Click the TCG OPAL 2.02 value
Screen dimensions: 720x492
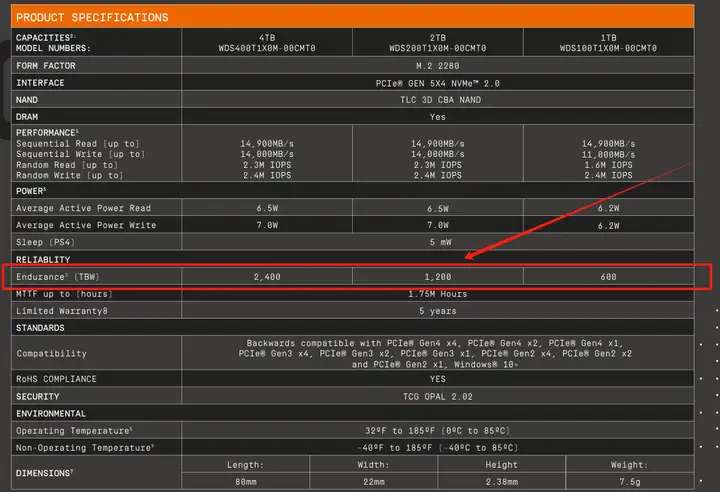(x=438, y=396)
